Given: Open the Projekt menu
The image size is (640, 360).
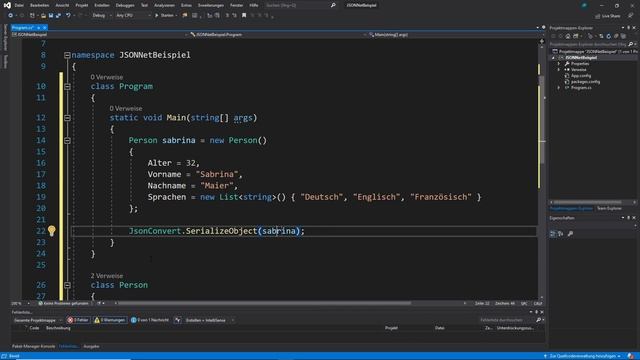Looking at the screenshot, I should pyautogui.click(x=82, y=5).
